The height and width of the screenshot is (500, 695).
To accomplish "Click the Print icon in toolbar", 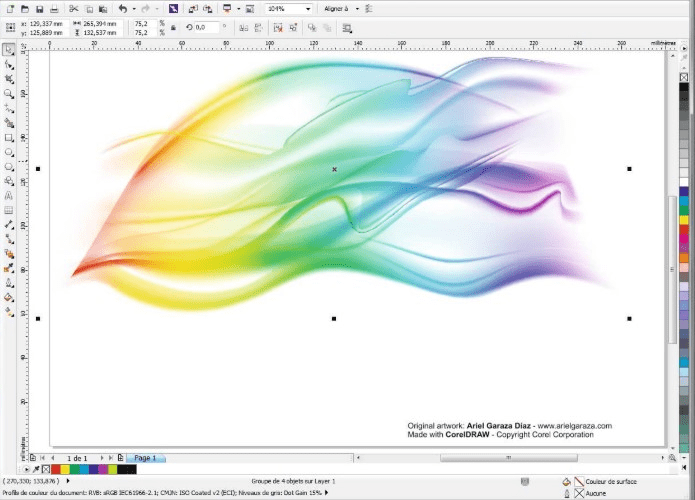I will [55, 8].
